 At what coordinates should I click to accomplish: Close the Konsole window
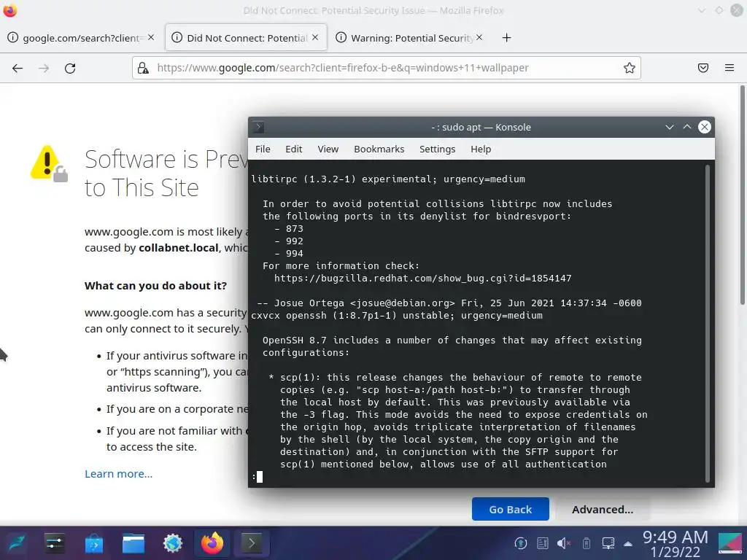pyautogui.click(x=704, y=127)
